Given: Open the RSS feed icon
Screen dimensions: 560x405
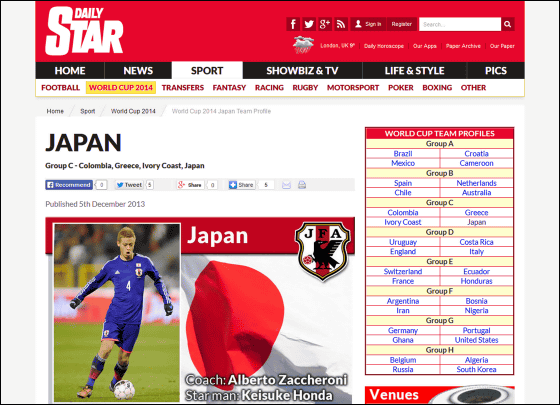Looking at the screenshot, I should [341, 24].
